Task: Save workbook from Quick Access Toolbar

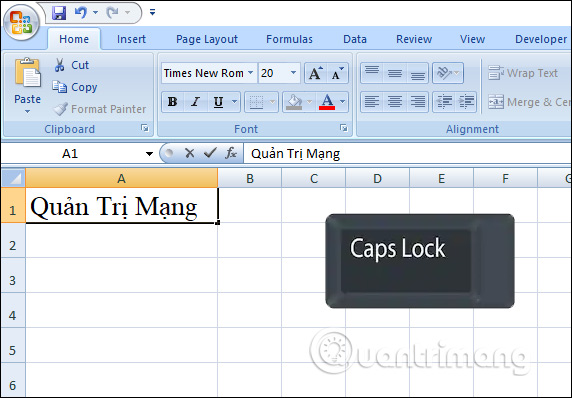Action: tap(59, 13)
